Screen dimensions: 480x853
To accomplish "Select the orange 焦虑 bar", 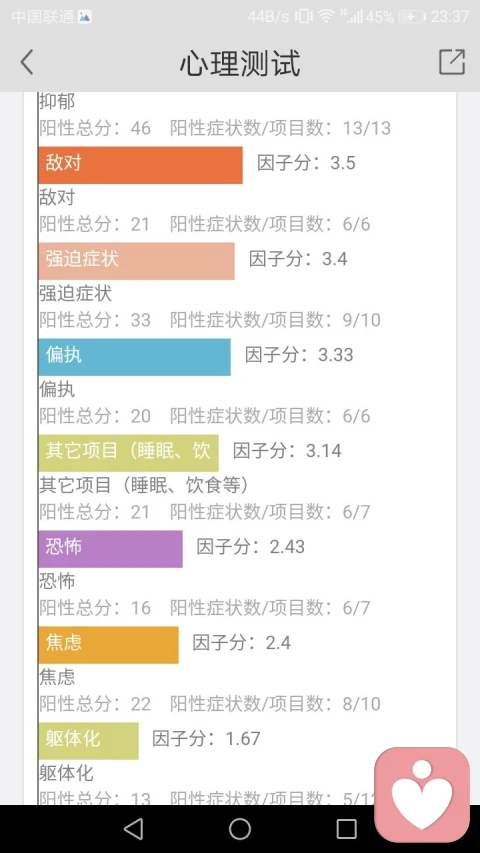I will coord(108,645).
